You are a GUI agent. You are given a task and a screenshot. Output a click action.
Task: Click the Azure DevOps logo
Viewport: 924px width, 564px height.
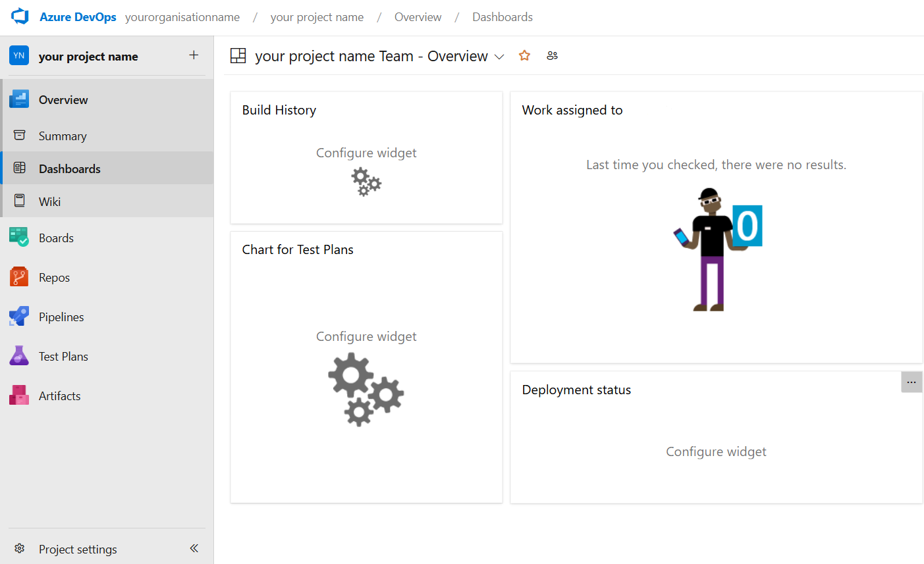pos(20,16)
